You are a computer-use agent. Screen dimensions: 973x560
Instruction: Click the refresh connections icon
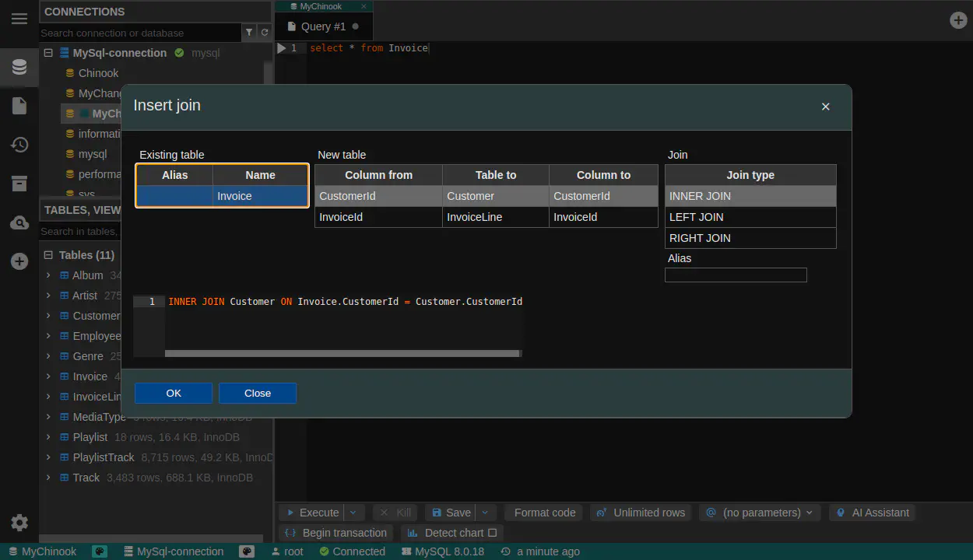pos(265,33)
